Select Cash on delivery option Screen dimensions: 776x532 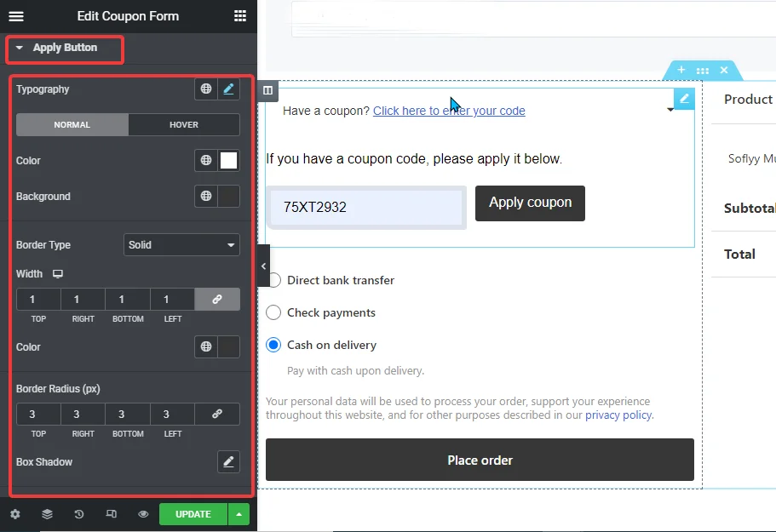pyautogui.click(x=273, y=345)
